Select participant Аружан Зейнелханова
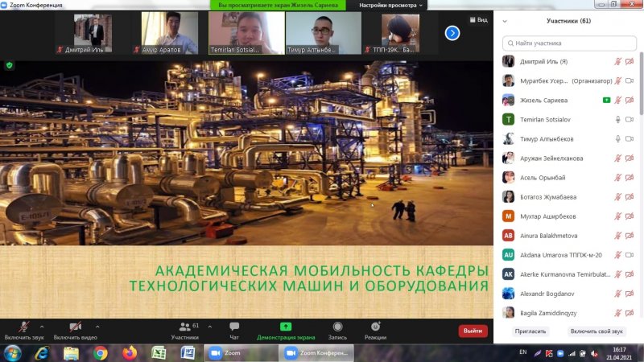This screenshot has height=362, width=644. point(568,158)
